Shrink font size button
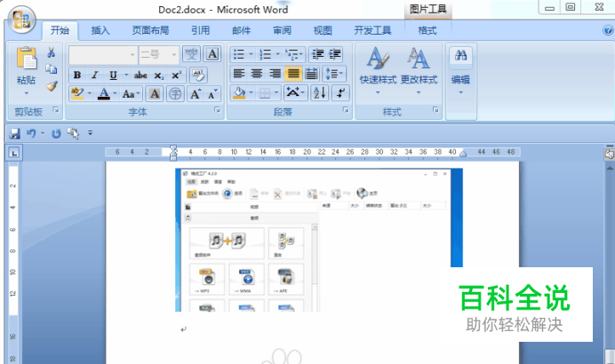The image size is (615, 364). pos(212,93)
